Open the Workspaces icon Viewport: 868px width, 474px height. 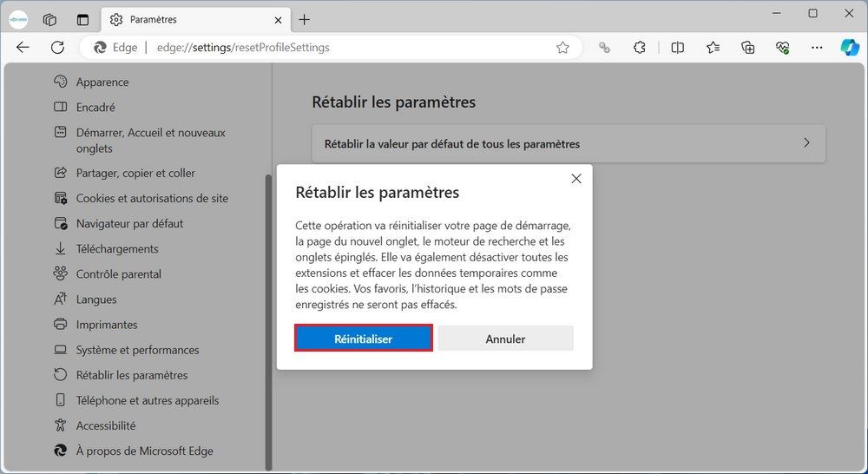pyautogui.click(x=49, y=19)
